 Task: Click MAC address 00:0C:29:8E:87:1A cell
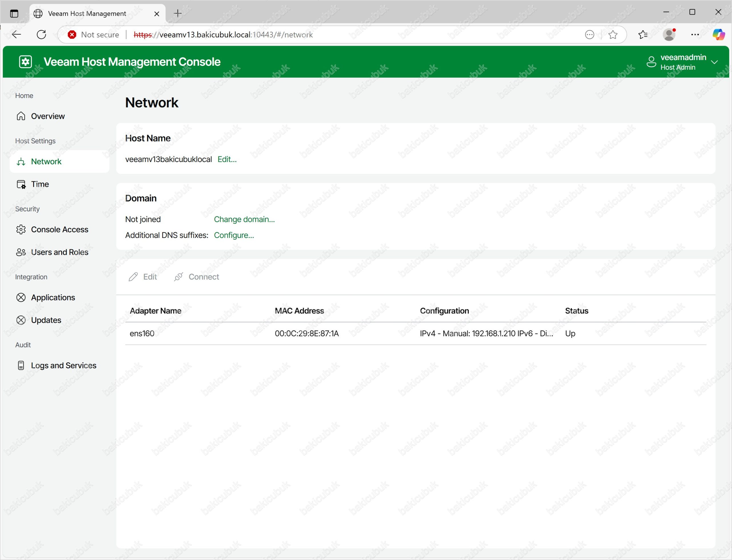[x=307, y=334]
